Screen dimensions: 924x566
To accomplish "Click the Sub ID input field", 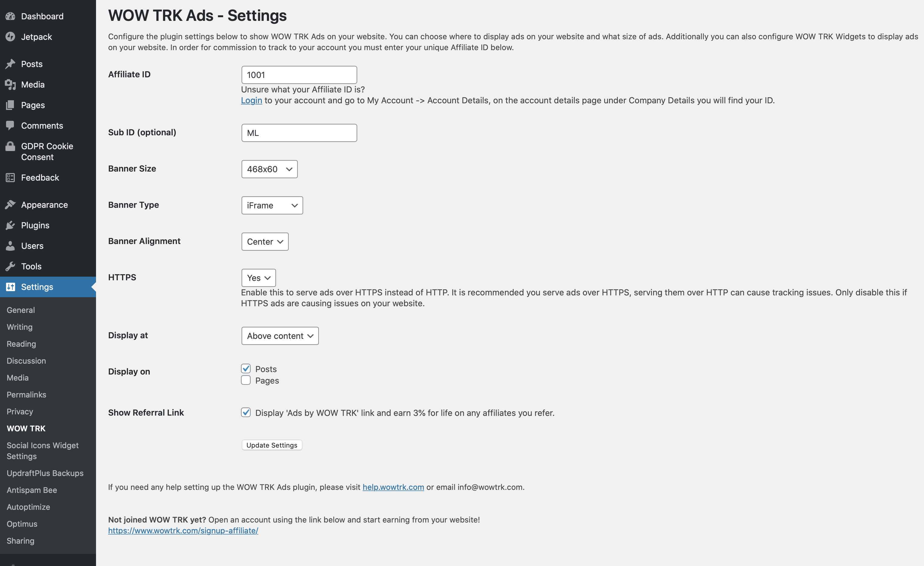I will click(299, 132).
